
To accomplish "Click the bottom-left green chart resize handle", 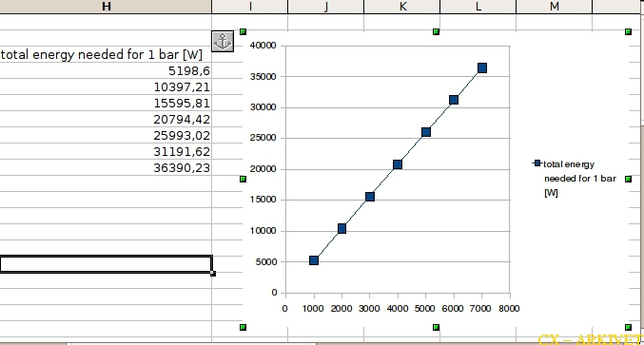I will coord(243,327).
